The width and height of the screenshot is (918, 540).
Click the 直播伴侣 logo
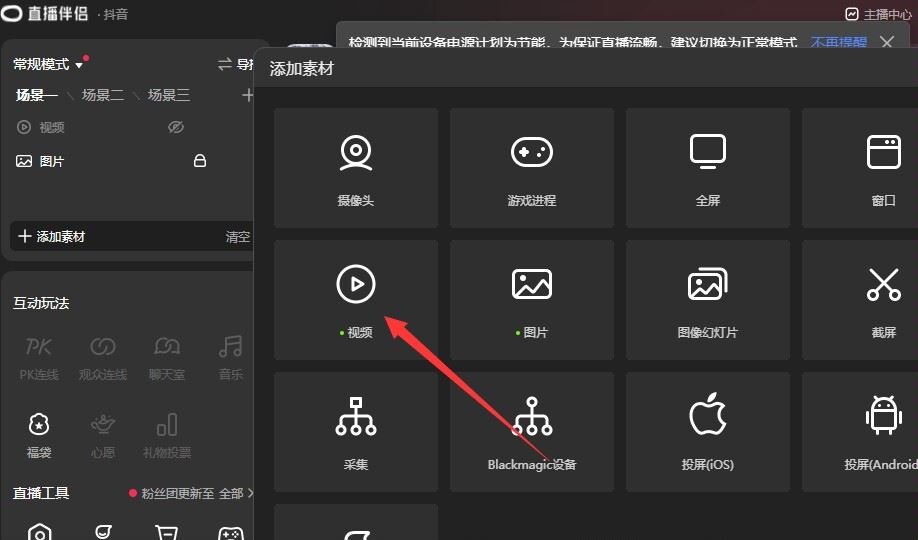pos(45,13)
